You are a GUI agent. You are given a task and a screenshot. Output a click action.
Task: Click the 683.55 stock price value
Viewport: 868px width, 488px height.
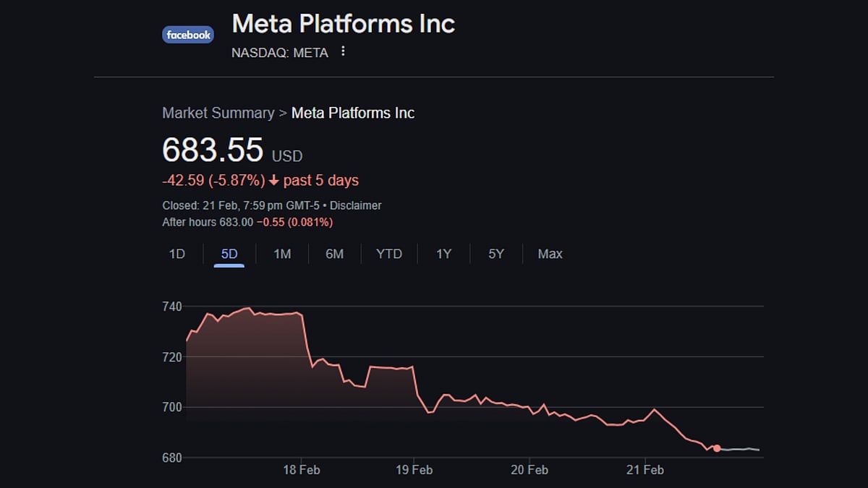coord(213,150)
